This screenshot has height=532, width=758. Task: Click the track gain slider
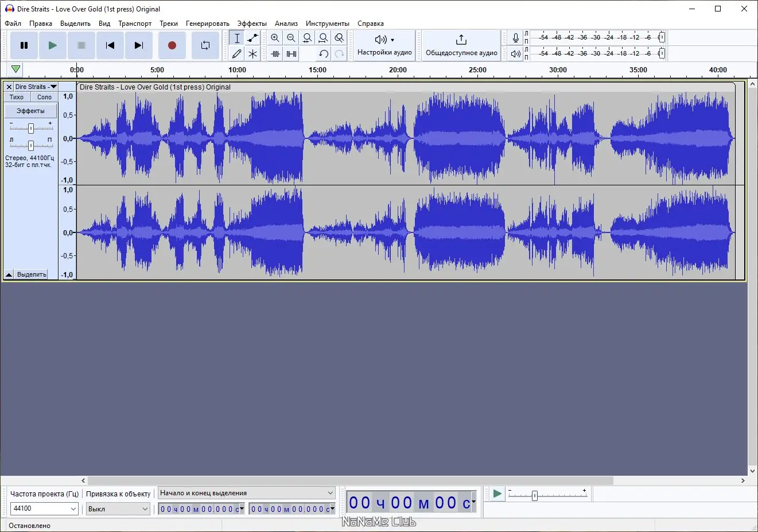(x=31, y=128)
